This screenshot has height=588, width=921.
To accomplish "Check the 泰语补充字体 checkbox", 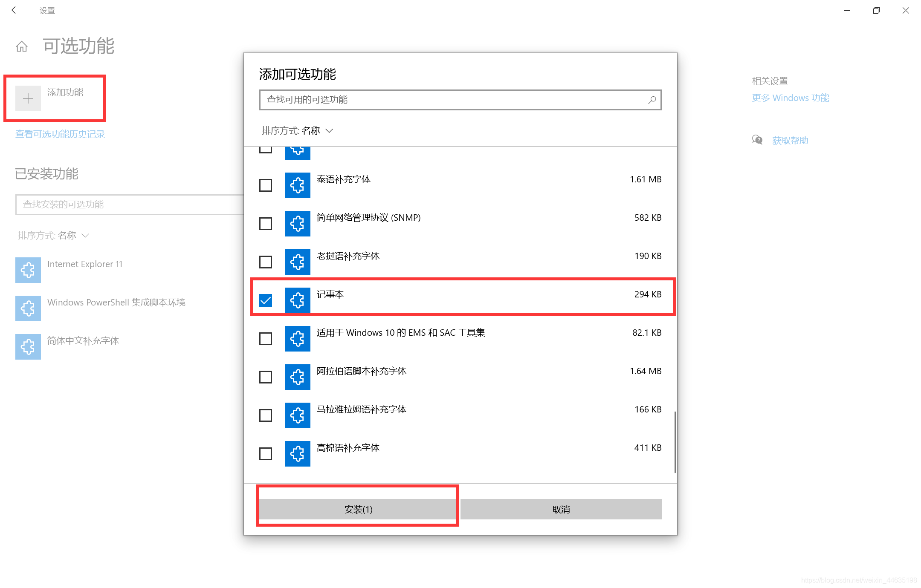I will click(x=266, y=185).
